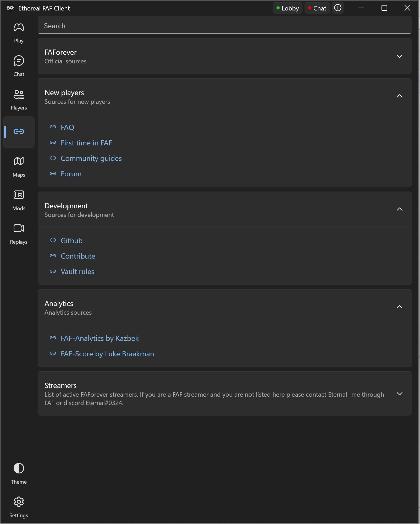
Task: Maximize the Ethereal FAF Client window
Action: 384,8
